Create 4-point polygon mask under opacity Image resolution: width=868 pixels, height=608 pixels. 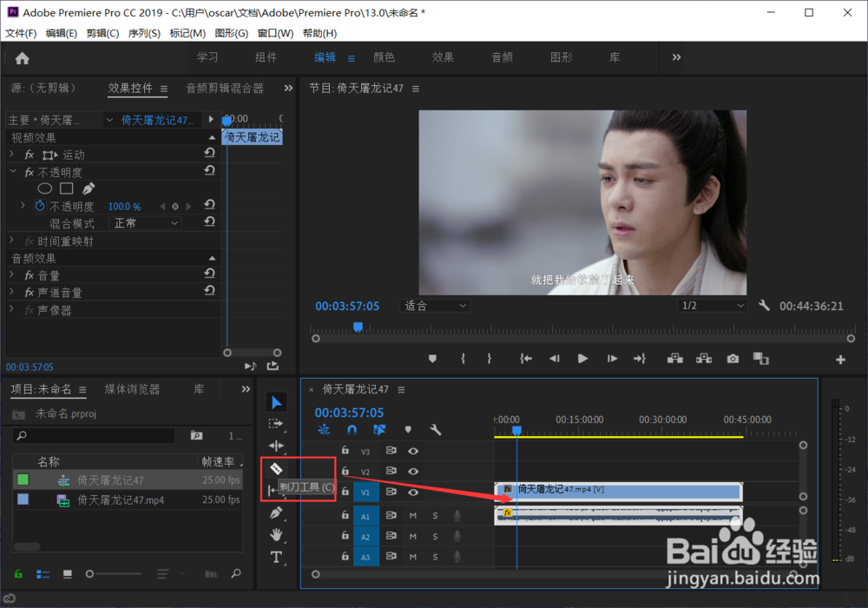click(x=67, y=188)
